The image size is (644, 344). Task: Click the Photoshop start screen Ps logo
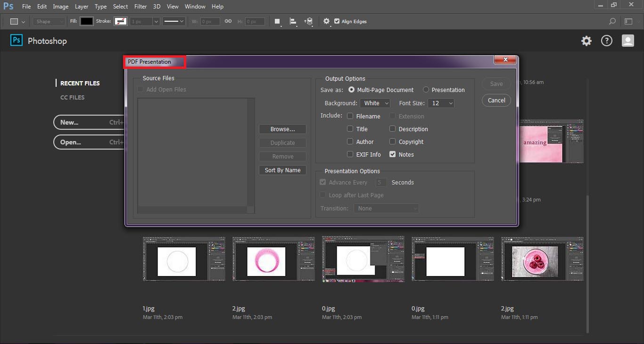tap(17, 40)
